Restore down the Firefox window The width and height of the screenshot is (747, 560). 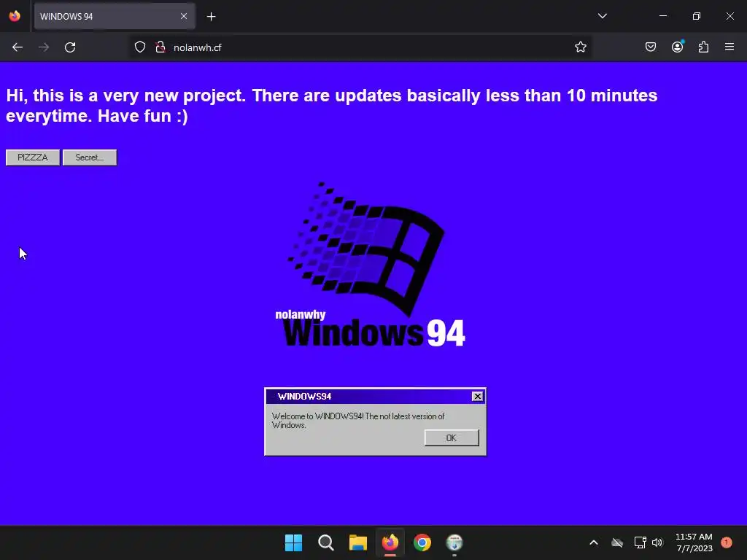[x=697, y=16]
